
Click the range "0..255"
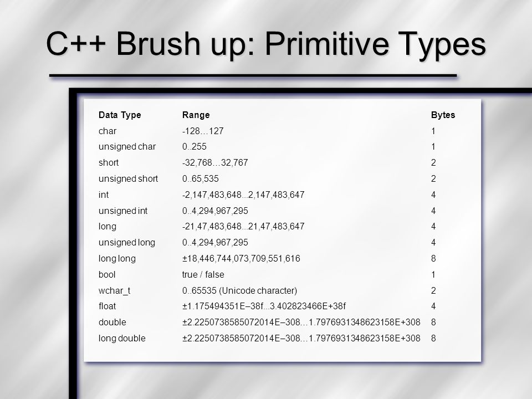click(x=195, y=146)
